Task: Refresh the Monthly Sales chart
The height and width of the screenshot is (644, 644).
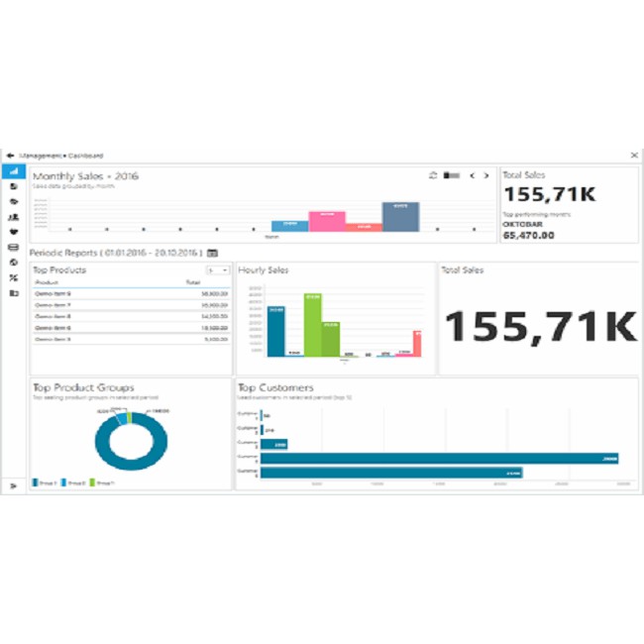Action: (433, 175)
